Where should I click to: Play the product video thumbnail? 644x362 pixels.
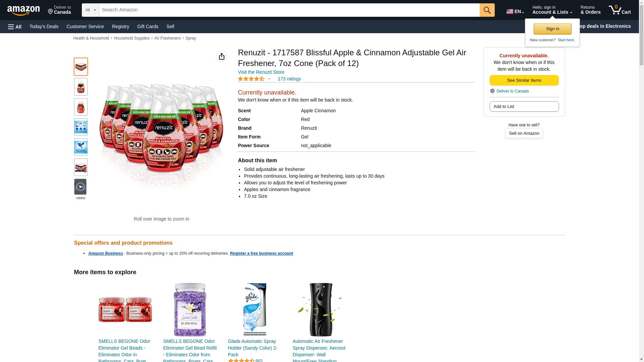(80, 187)
